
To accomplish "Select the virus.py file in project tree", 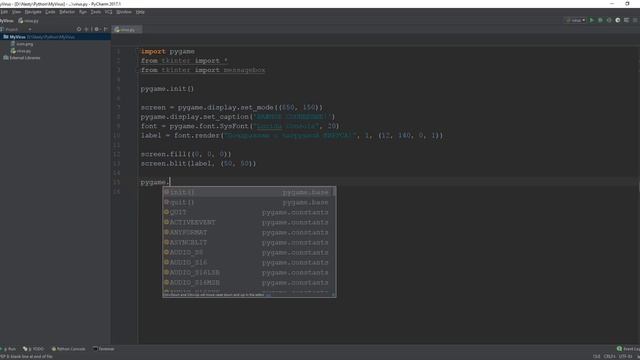I will [x=21, y=51].
